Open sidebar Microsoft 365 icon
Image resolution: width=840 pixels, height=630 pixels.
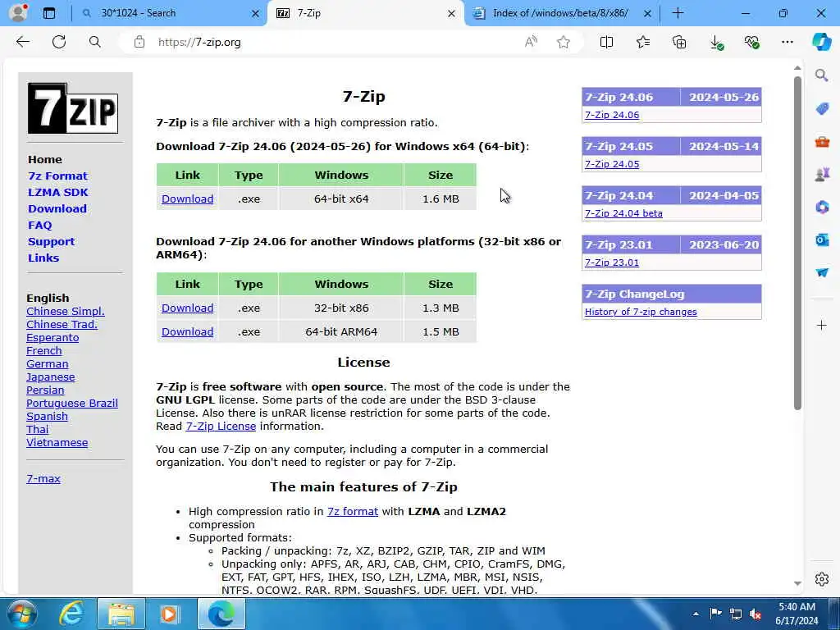point(822,207)
